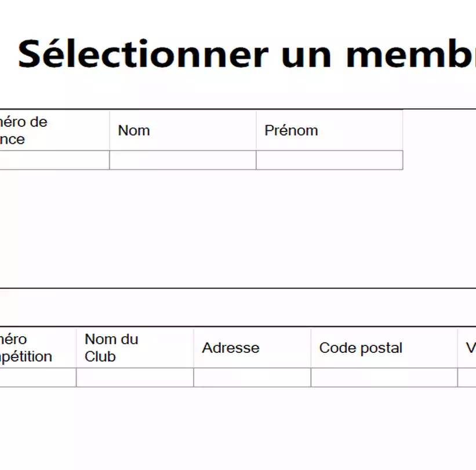Click the "Adresse" column header
The width and height of the screenshot is (476, 470).
pos(231,348)
